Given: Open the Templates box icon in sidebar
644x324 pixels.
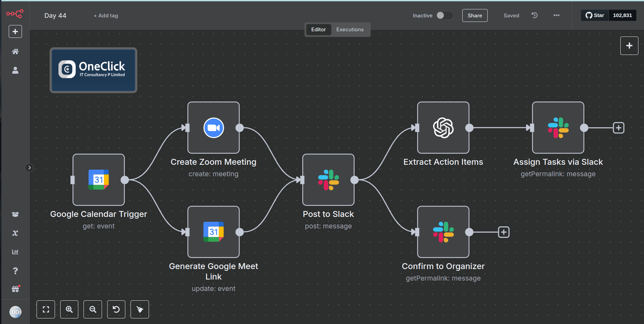Looking at the screenshot, I should pos(15,214).
